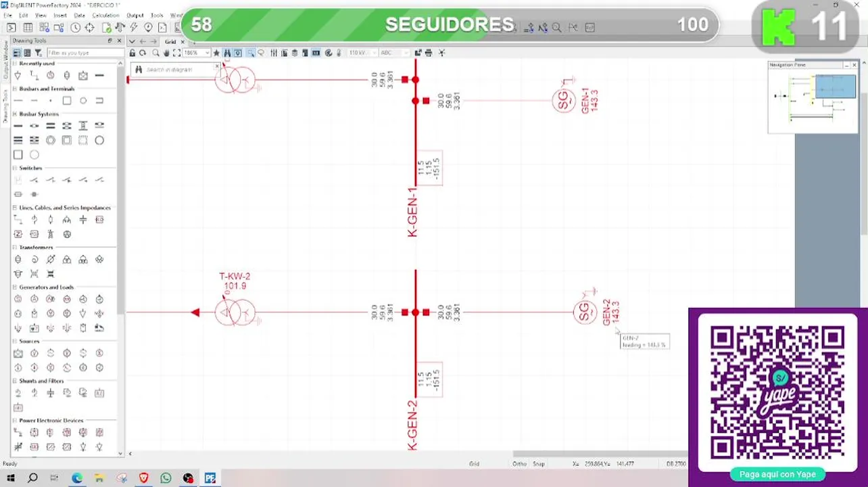Click the star icon in the diagram toolbar
The height and width of the screenshot is (487, 868).
click(x=216, y=53)
